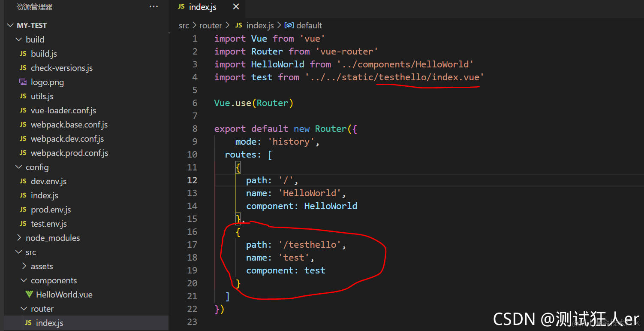Screen dimensions: 644x331
Task: Click the mode: 'history' line
Action: click(277, 142)
